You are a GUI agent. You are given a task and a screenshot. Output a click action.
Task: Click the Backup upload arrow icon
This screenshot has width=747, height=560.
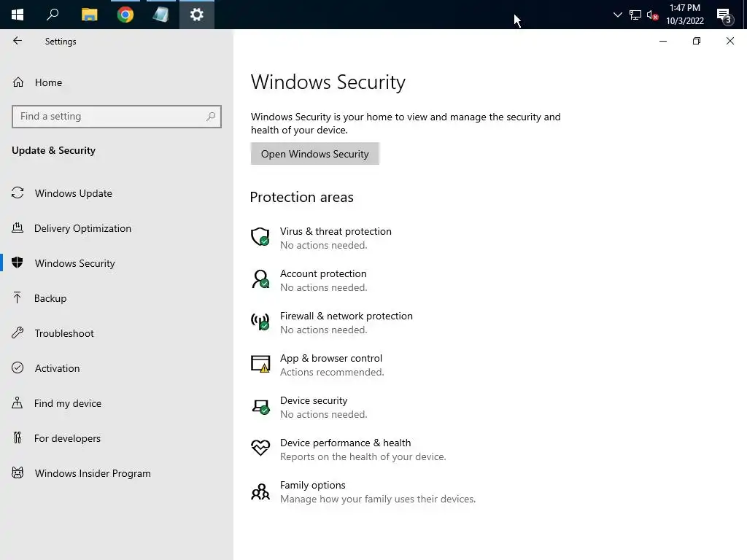point(18,297)
